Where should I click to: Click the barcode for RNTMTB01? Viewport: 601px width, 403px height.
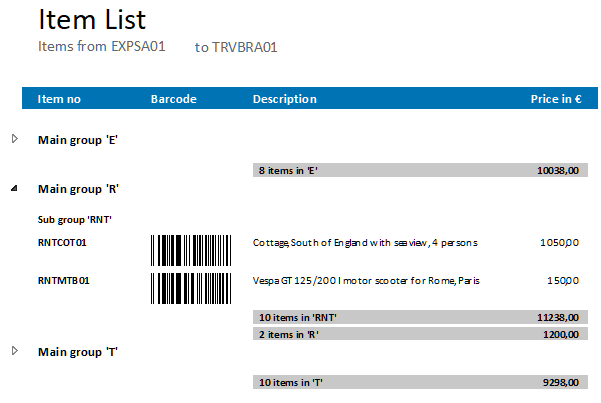tap(191, 288)
